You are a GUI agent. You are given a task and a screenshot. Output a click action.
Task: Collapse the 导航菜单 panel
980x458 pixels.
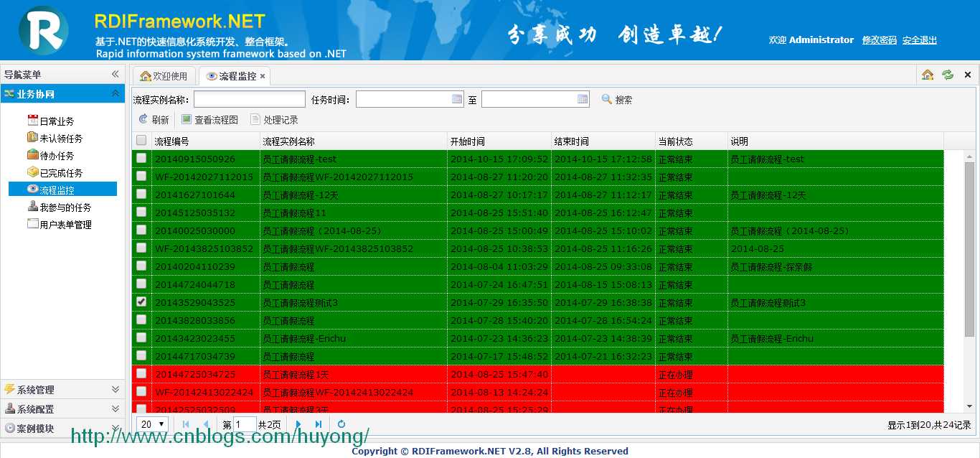tap(115, 75)
